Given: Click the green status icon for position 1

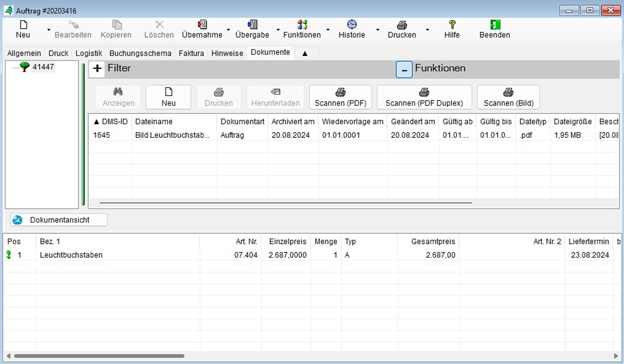Looking at the screenshot, I should pyautogui.click(x=9, y=255).
